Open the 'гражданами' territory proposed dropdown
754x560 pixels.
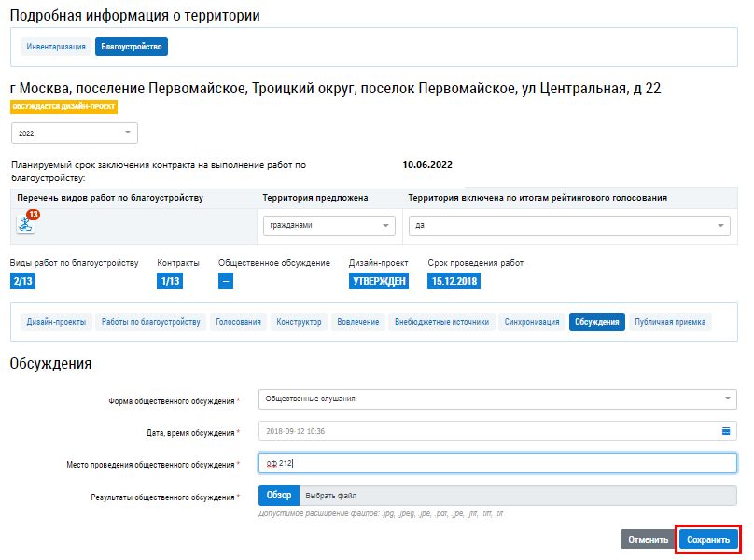328,226
